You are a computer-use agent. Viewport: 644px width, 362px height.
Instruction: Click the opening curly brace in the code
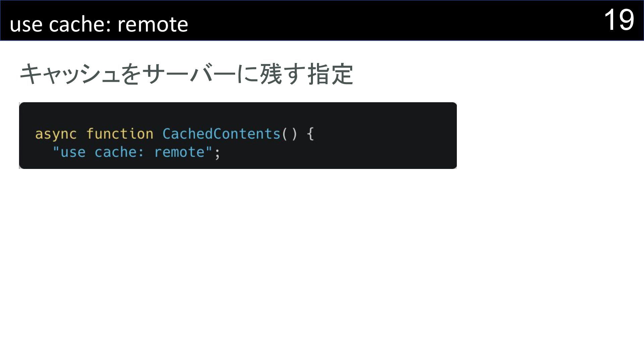click(310, 134)
